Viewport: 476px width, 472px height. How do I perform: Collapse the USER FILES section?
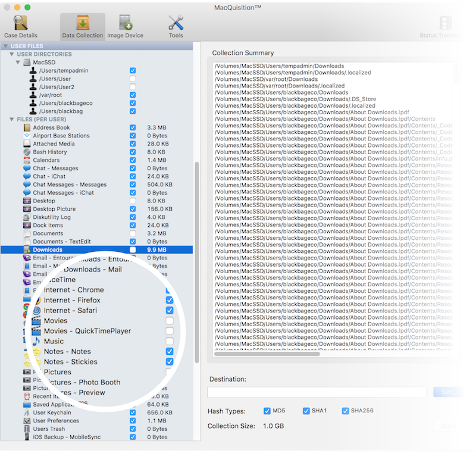(x=5, y=46)
